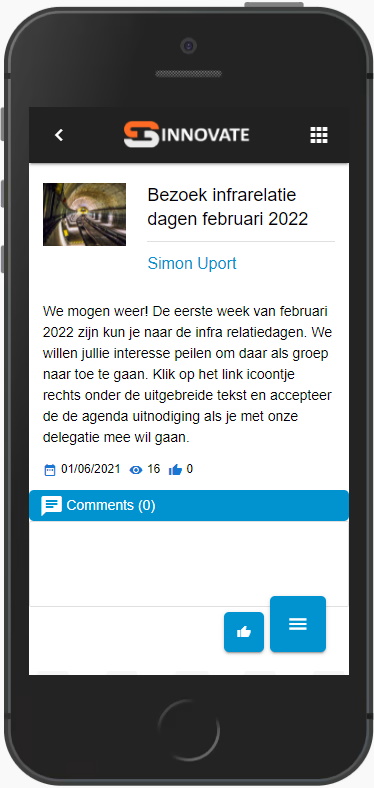Click the views count 16

click(x=154, y=469)
